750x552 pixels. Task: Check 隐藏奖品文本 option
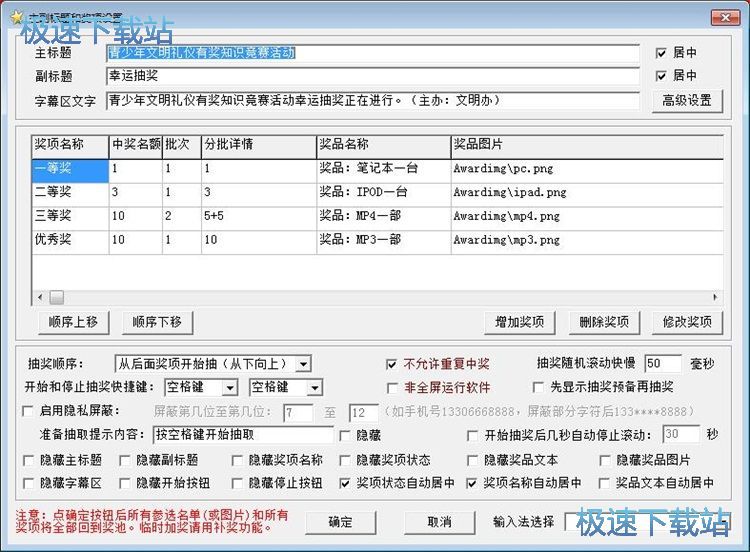click(472, 461)
